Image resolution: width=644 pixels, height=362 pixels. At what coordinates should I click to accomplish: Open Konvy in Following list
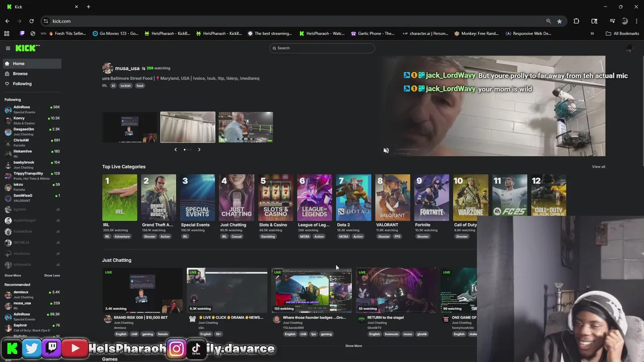pos(31,120)
